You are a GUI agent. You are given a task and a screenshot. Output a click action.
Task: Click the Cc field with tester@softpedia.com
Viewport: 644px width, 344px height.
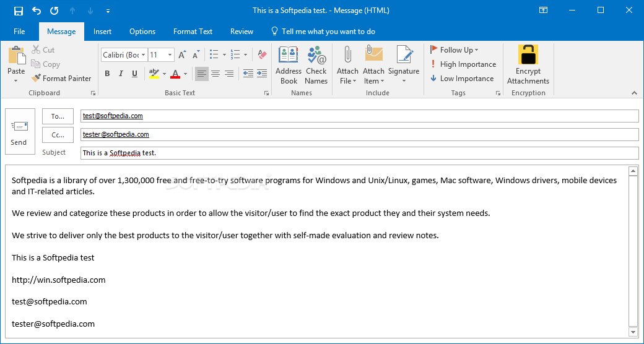(x=359, y=134)
